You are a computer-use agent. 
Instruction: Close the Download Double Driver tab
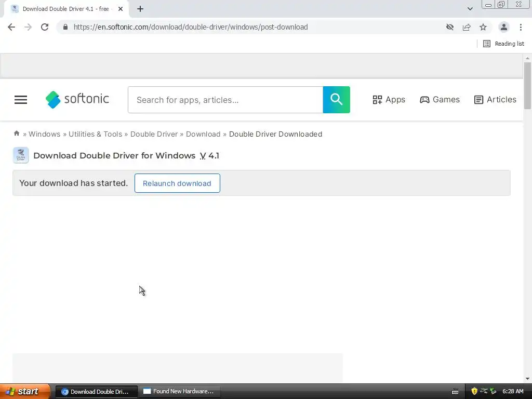[121, 9]
